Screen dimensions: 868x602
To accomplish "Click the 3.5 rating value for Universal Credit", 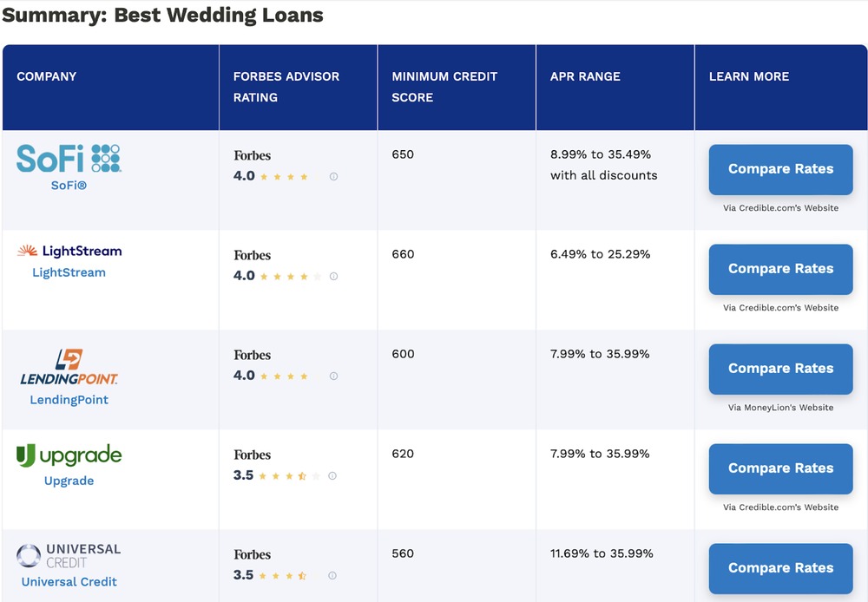I will point(244,575).
